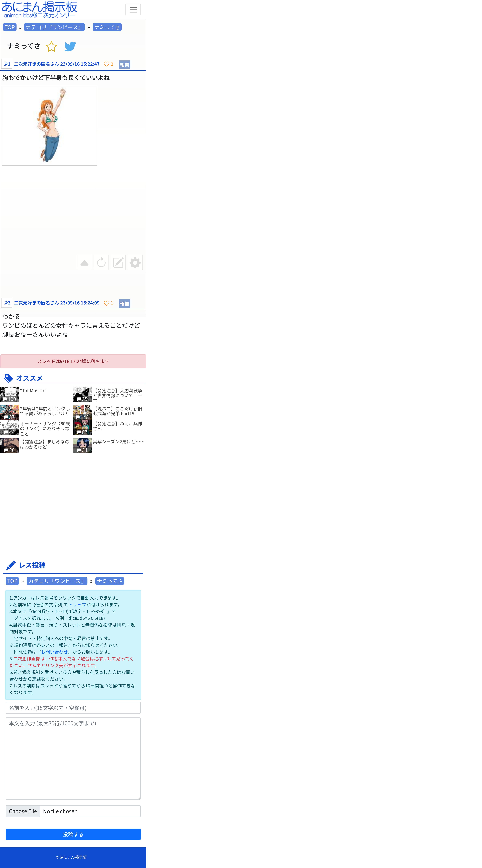Go to TOP in upper breadcrumb
Viewport: 482px width, 868px height.
10,27
